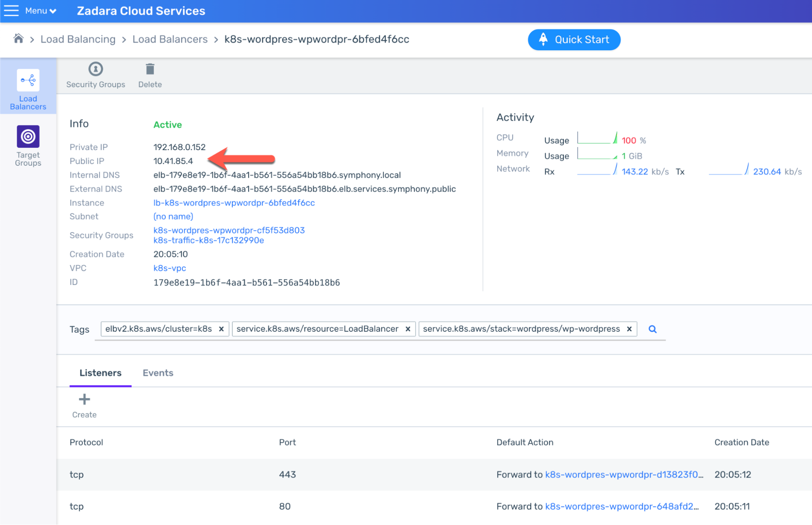The height and width of the screenshot is (525, 812).
Task: Go to home via house icon
Action: click(x=18, y=39)
